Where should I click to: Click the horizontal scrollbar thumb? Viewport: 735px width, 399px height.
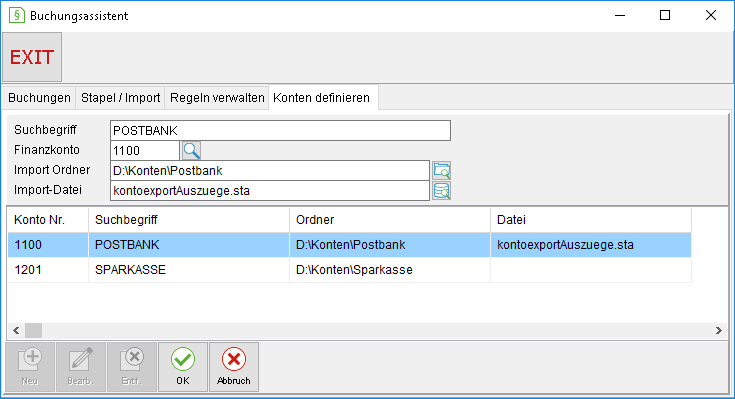point(33,331)
